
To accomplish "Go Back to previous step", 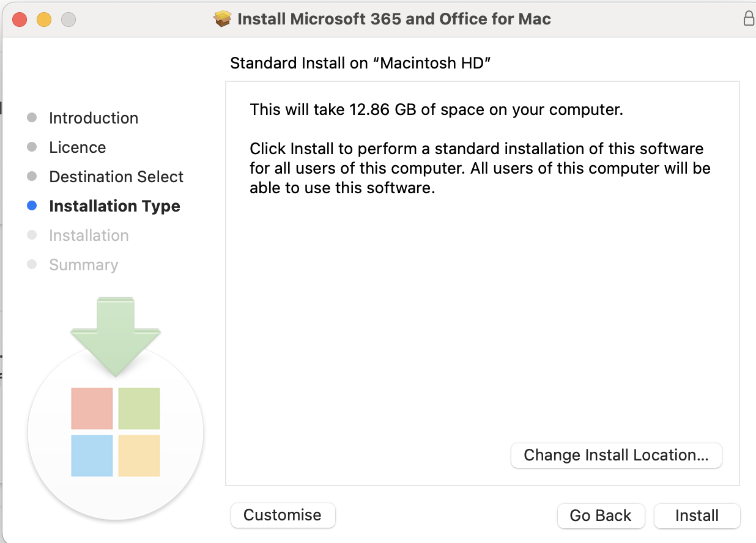I will pos(601,515).
